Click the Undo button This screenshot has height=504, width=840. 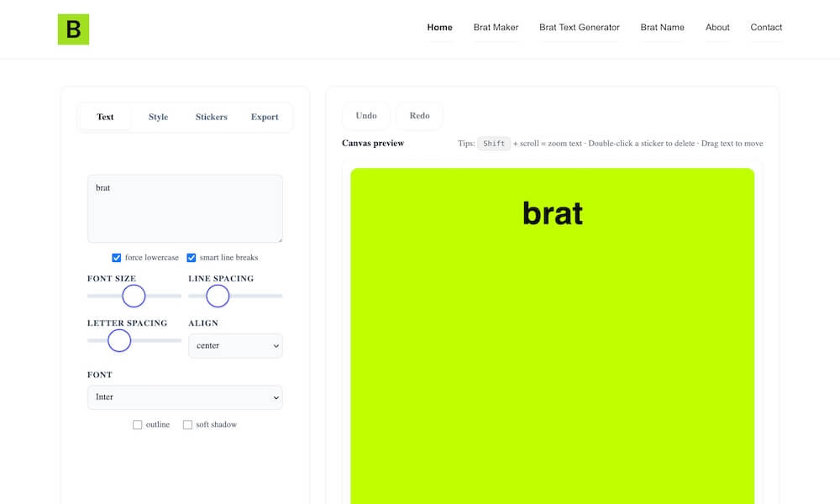[x=365, y=116]
